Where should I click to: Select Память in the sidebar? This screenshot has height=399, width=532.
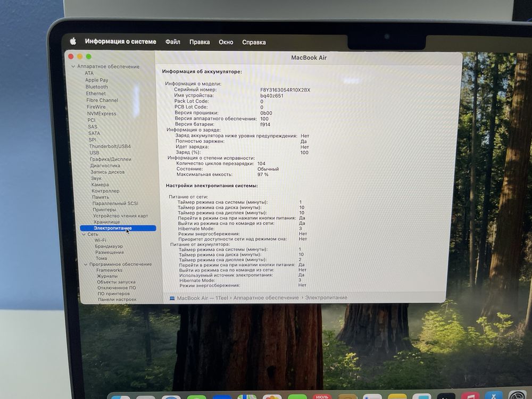tap(101, 197)
